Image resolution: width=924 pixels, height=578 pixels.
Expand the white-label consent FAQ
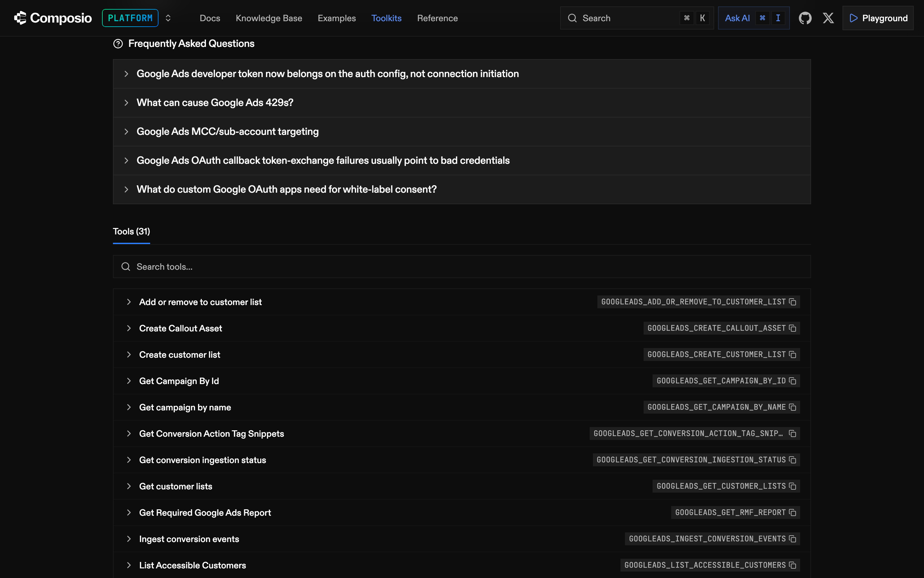pyautogui.click(x=462, y=189)
